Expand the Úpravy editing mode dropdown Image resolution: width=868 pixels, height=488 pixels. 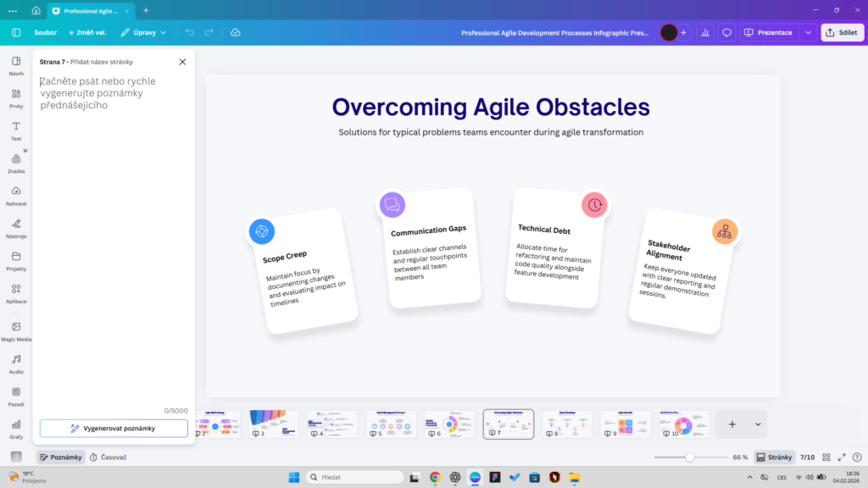click(x=143, y=32)
